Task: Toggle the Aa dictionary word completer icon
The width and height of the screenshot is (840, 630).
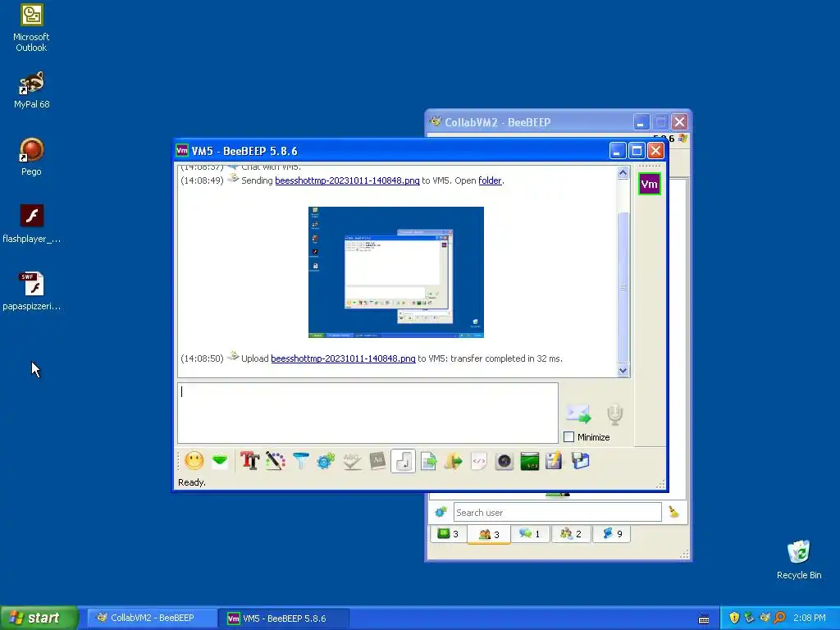Action: (x=377, y=461)
